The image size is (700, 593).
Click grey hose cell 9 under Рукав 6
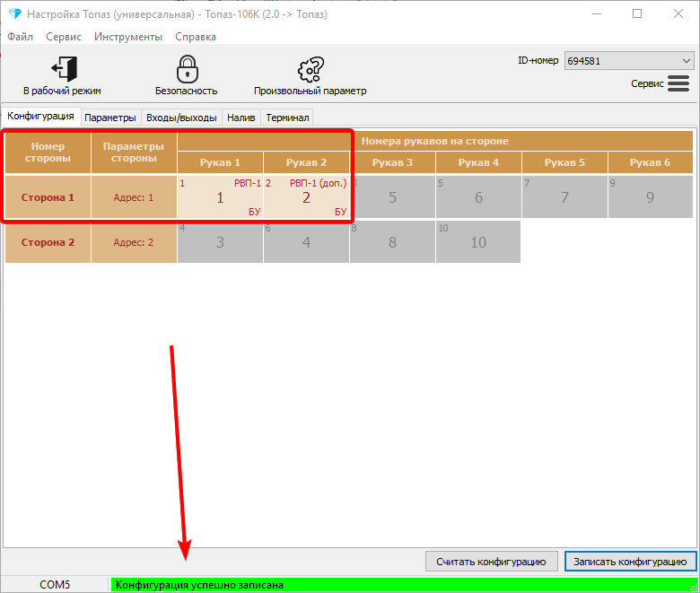point(651,197)
